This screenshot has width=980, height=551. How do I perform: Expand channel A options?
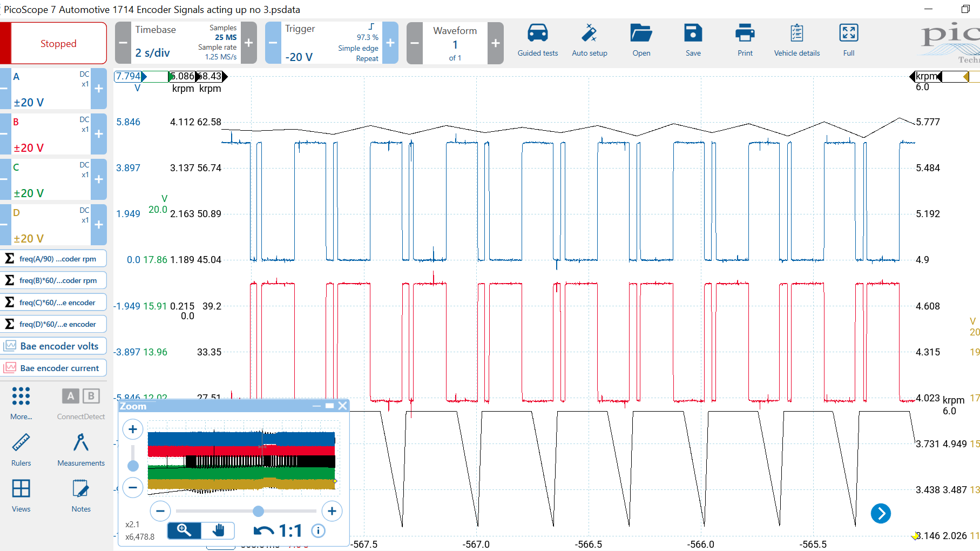click(x=99, y=88)
